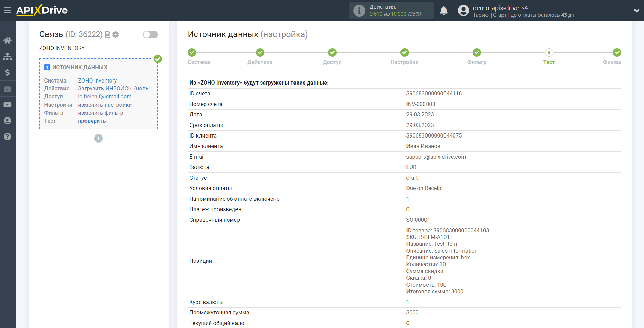Click the ZOHO INVENTORY connection name

62,48
